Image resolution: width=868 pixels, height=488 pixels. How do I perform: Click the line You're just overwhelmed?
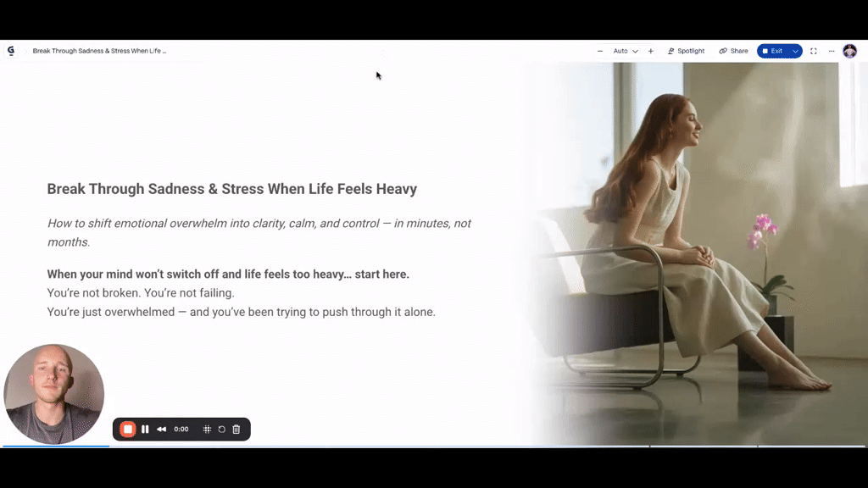[x=242, y=312]
